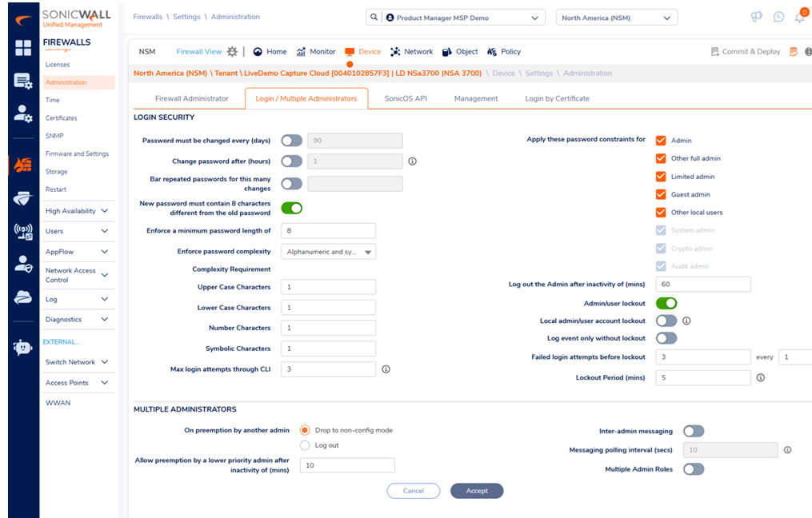Click info icon beside Max login attempts through CLI

tap(386, 369)
